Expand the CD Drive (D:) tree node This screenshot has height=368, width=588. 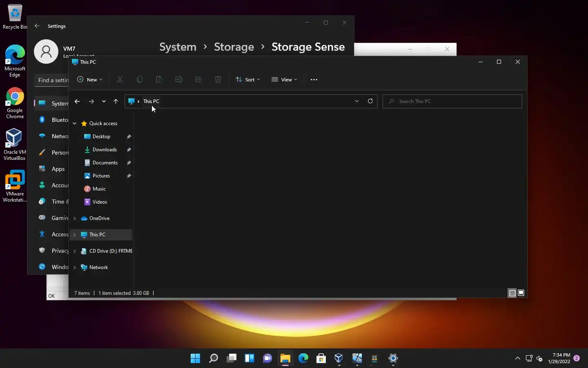coord(75,251)
